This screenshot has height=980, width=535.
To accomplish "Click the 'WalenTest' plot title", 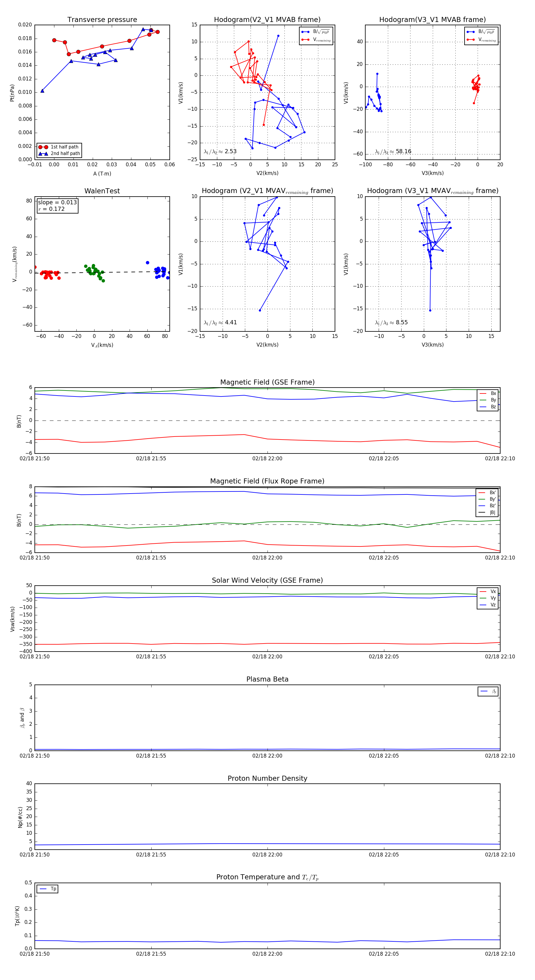I will (102, 191).
